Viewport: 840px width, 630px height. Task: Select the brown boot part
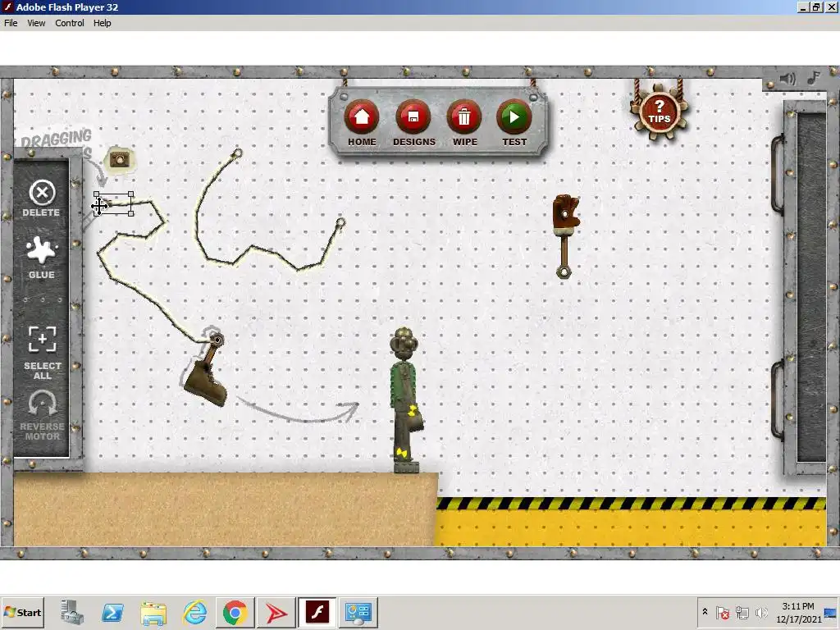[x=205, y=384]
